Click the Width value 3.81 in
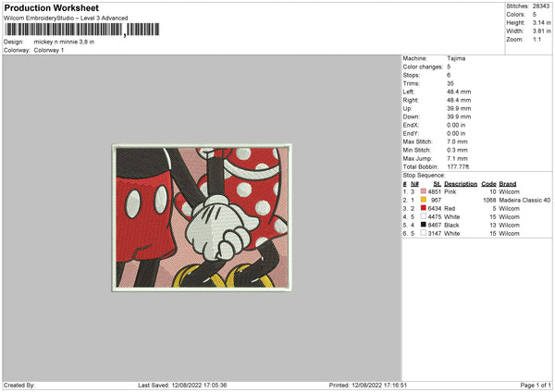Viewport: 555px width, 392px height. click(x=541, y=31)
